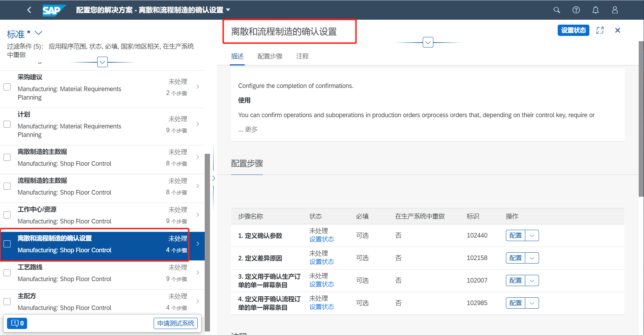The width and height of the screenshot is (644, 335).
Task: Open the feedback message icon at bottom left
Action: [17, 323]
